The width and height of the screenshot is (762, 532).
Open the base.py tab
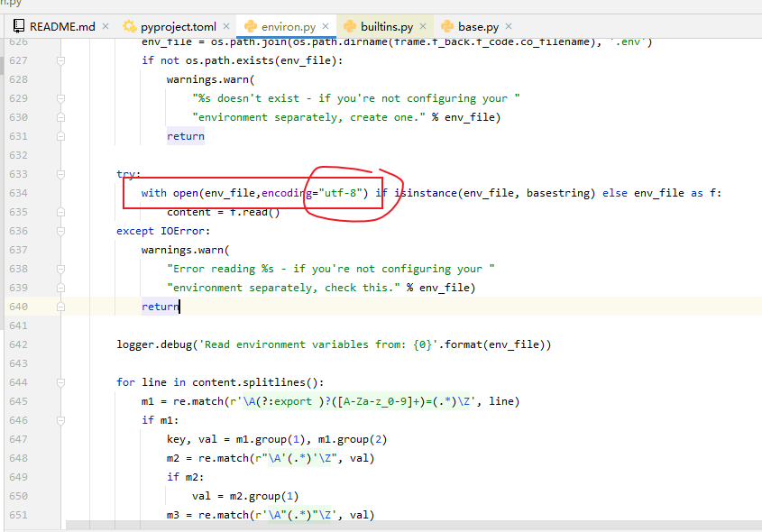477,26
